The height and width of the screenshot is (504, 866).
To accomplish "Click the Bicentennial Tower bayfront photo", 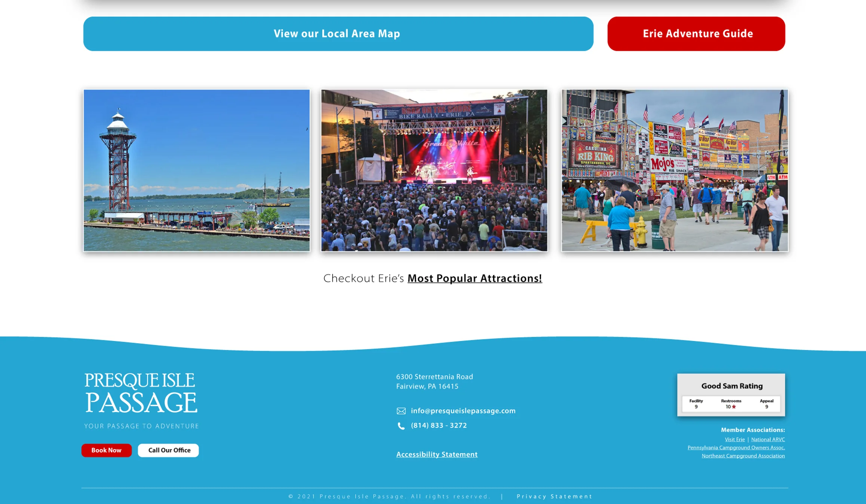I will point(197,170).
